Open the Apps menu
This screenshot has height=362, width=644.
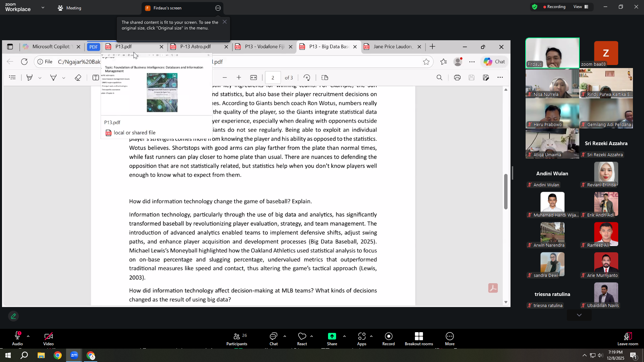pyautogui.click(x=362, y=339)
